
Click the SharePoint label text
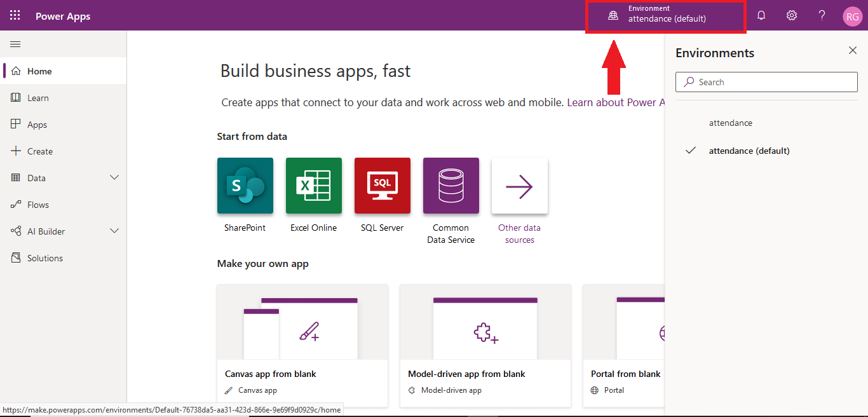(x=245, y=228)
